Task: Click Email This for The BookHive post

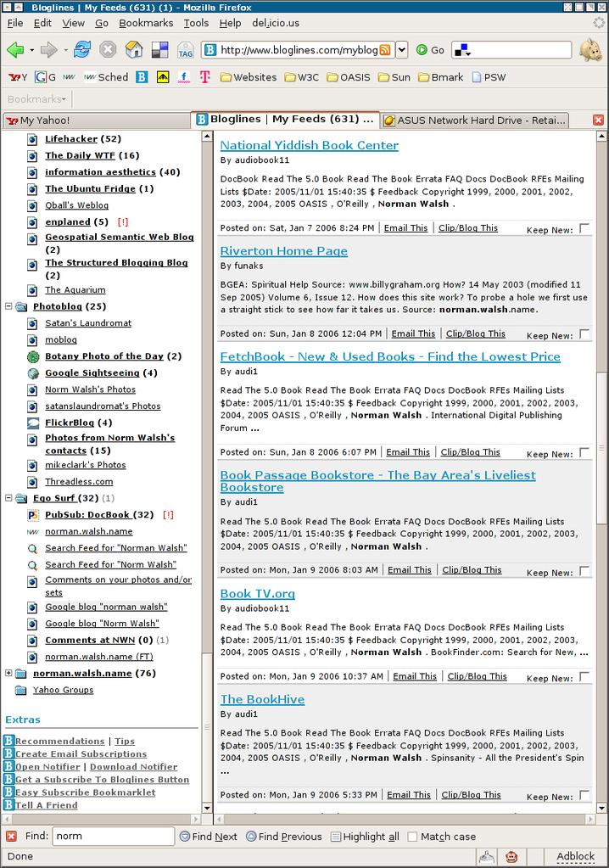Action: tap(409, 795)
